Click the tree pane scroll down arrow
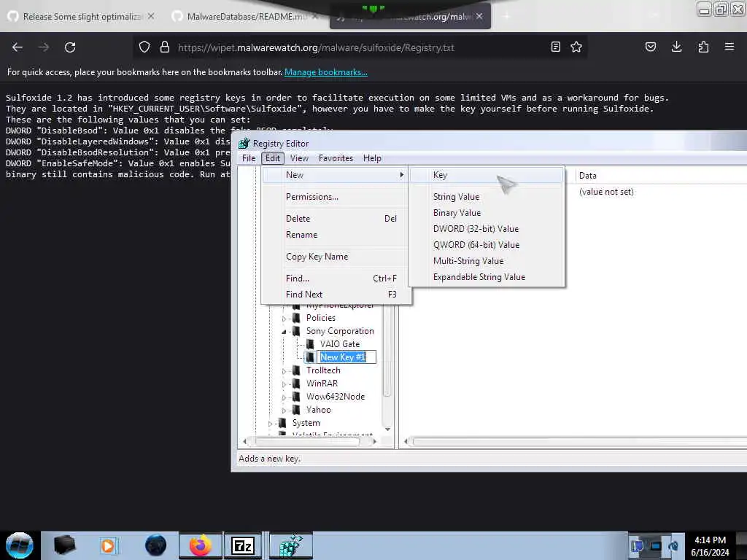Viewport: 747px width, 560px height. click(388, 429)
